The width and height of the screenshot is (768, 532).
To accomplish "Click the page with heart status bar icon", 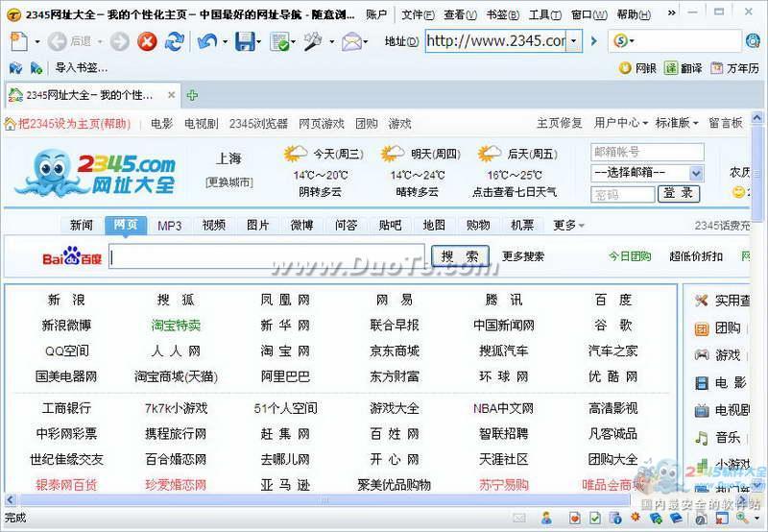I will [x=574, y=518].
